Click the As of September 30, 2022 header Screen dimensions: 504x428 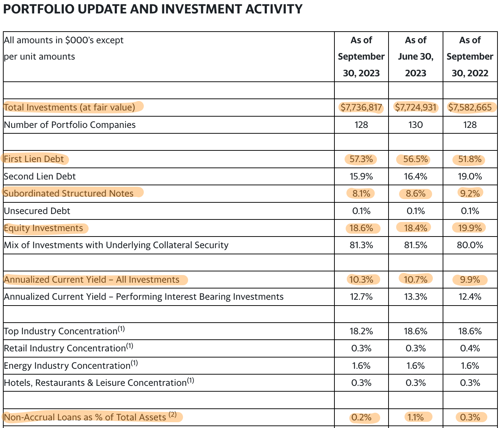[x=470, y=57]
